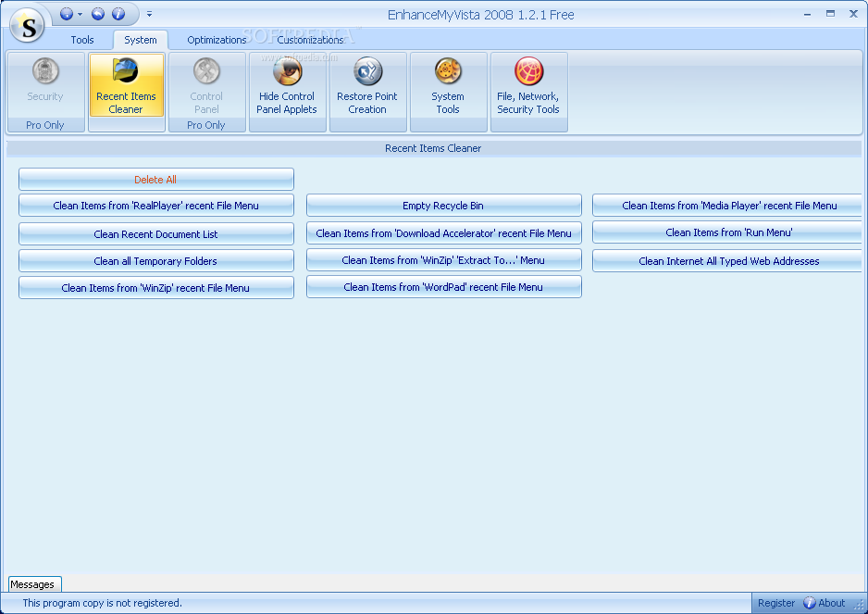
Task: Switch to the Optimizations tab
Action: coord(217,40)
